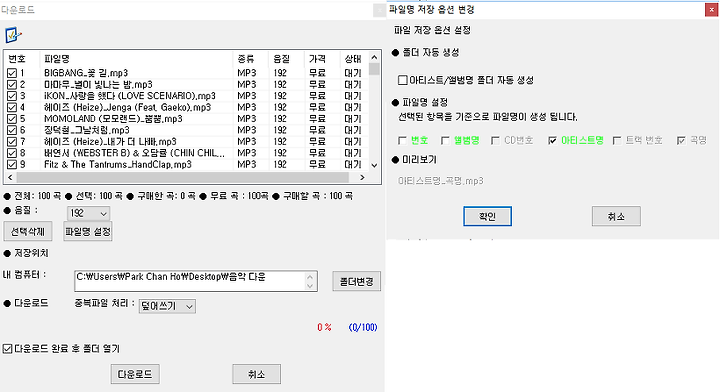Click the list horizontal scroll left arrow
Image resolution: width=720 pixels, height=392 pixels.
[x=10, y=177]
